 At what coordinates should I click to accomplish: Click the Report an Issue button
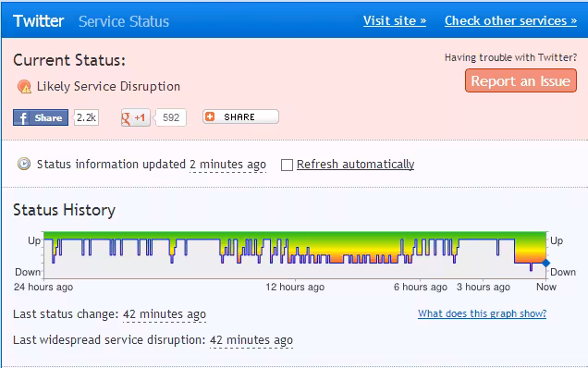click(521, 80)
